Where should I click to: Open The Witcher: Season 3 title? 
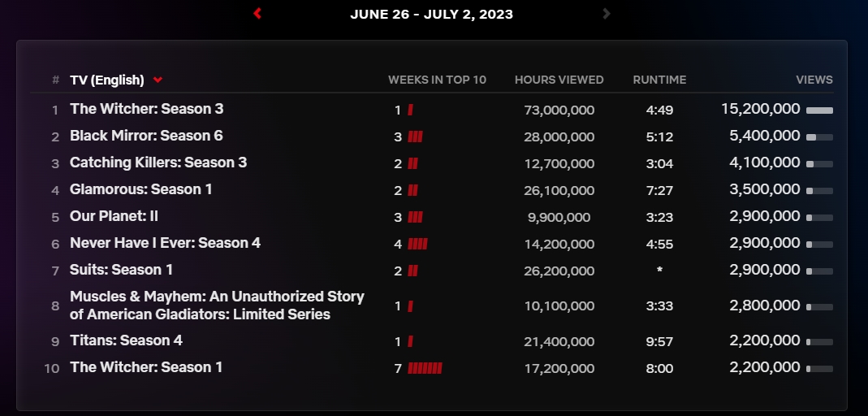[x=146, y=109]
